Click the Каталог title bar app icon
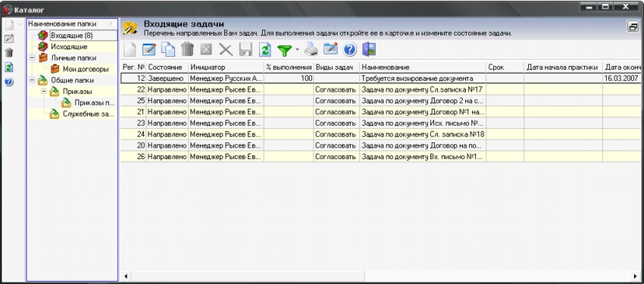 click(8, 8)
